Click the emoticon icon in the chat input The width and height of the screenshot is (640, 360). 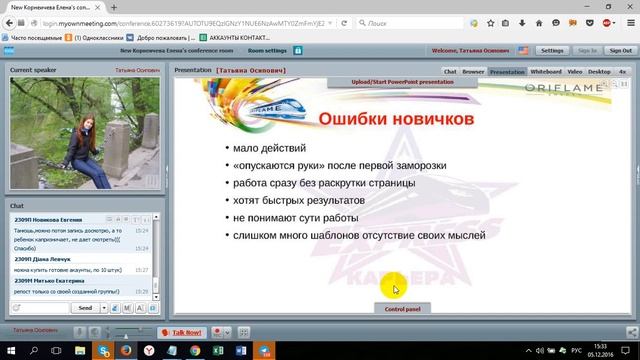(x=17, y=308)
